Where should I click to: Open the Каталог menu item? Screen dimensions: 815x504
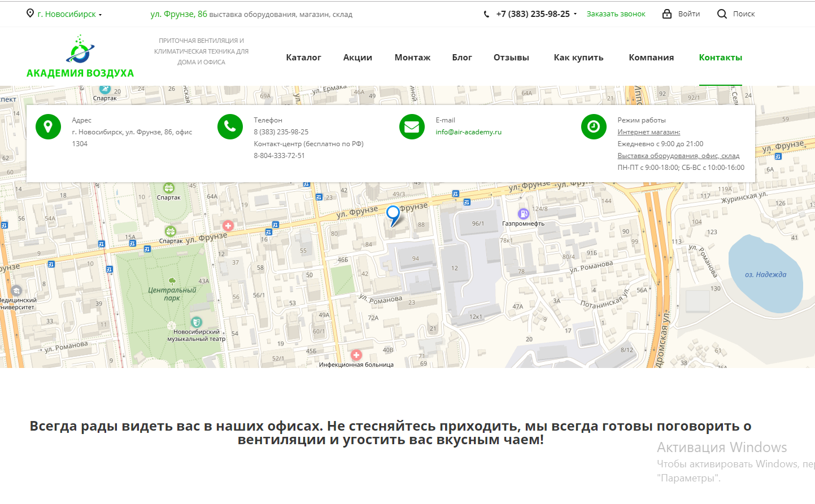(x=303, y=58)
